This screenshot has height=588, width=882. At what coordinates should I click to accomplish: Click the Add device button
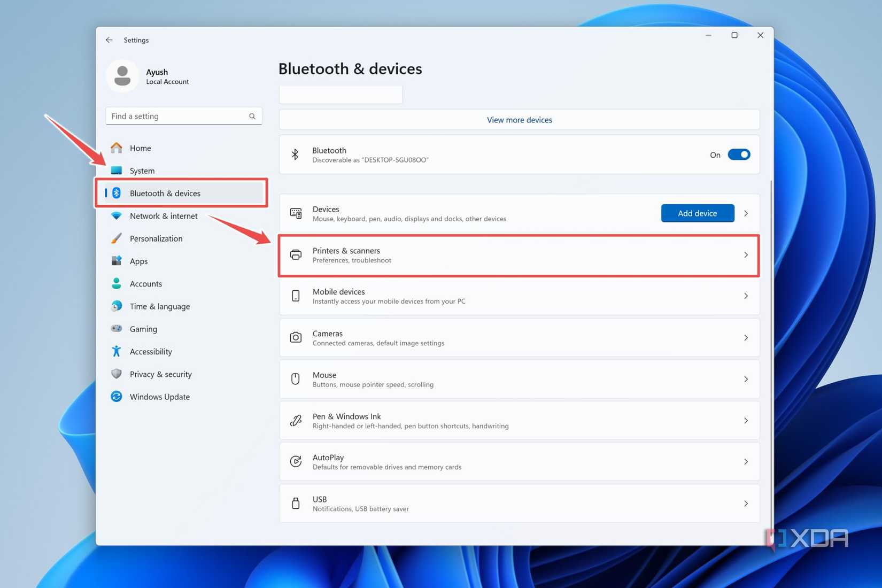click(698, 213)
